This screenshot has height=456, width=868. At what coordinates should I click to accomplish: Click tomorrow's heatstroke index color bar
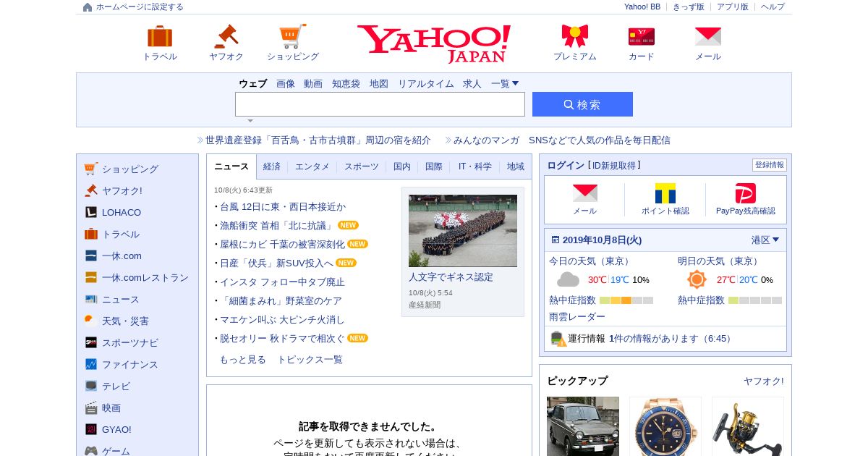point(755,300)
